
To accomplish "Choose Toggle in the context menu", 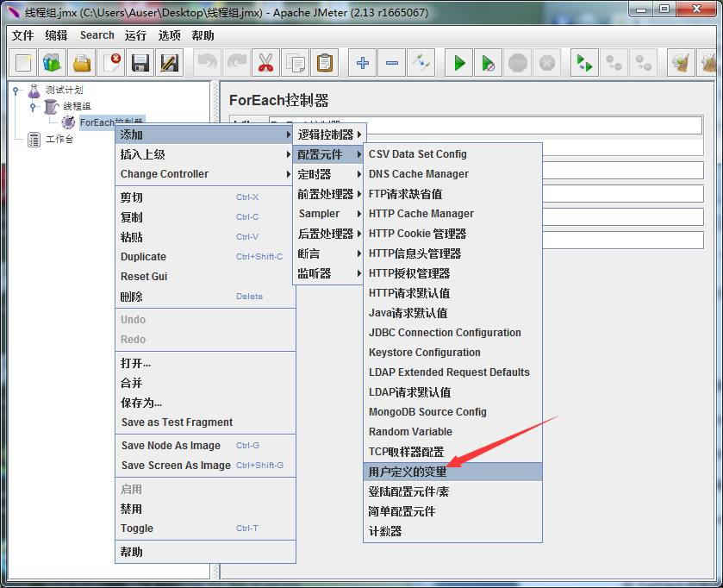I will [205, 529].
